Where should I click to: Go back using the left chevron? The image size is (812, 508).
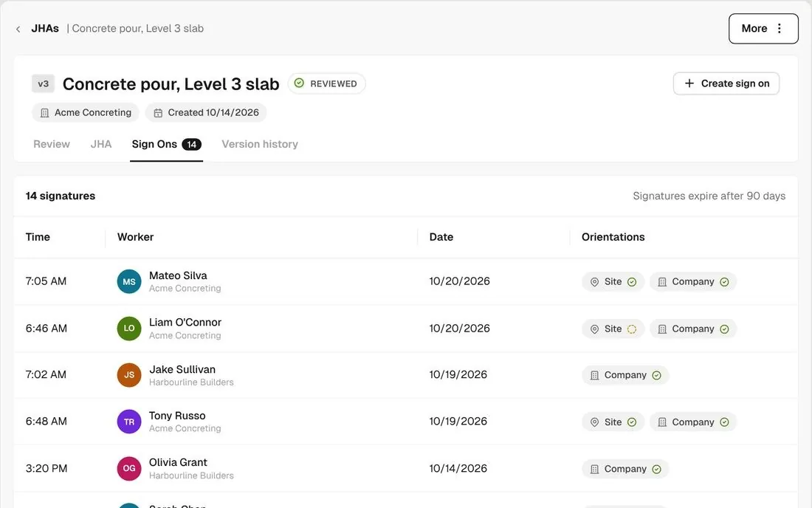coord(18,29)
